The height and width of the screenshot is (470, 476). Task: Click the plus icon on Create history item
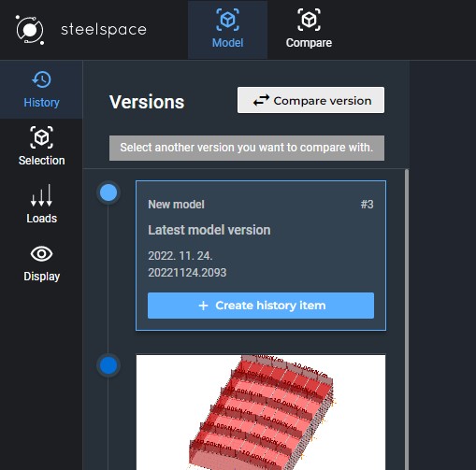(203, 306)
